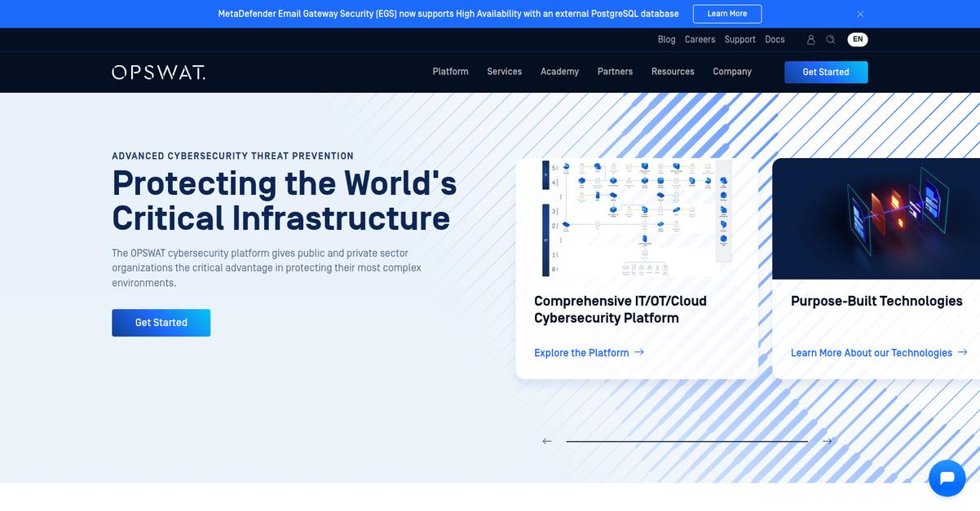This screenshot has width=980, height=511.
Task: Open the Partners menu
Action: [615, 72]
